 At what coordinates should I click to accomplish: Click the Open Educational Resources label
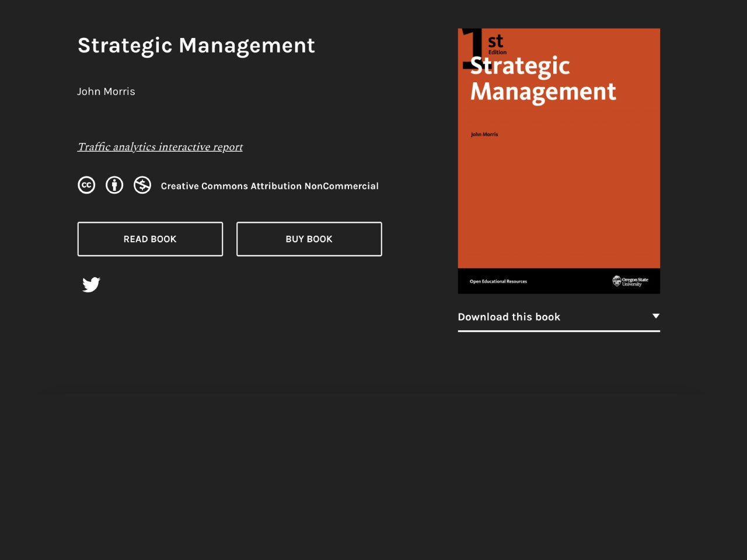click(498, 281)
